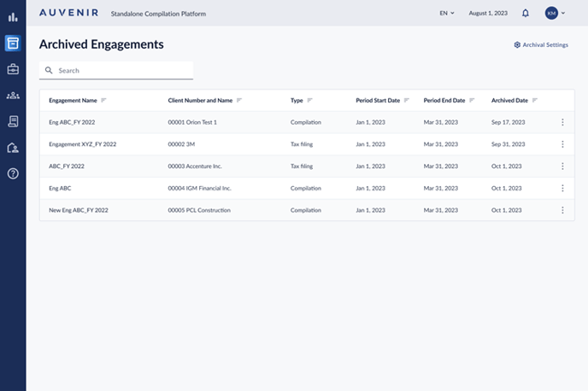Click the help question mark sidebar icon

[13, 173]
